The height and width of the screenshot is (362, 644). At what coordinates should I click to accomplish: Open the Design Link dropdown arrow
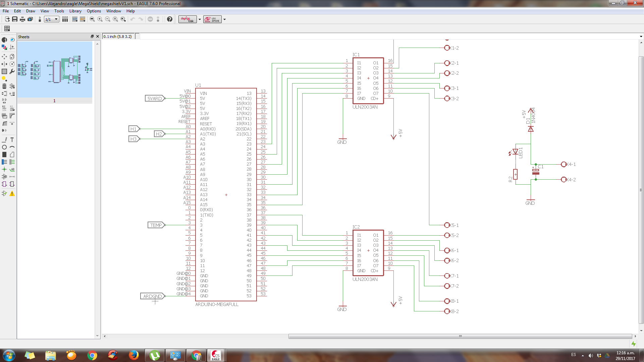(200, 19)
